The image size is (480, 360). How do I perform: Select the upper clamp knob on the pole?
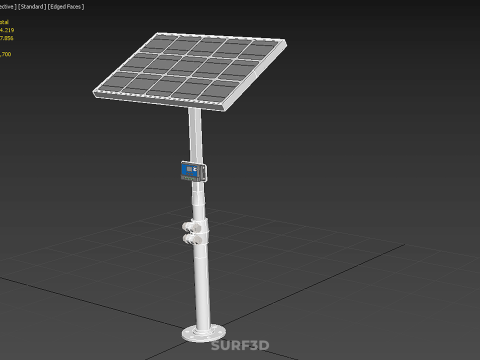191,227
